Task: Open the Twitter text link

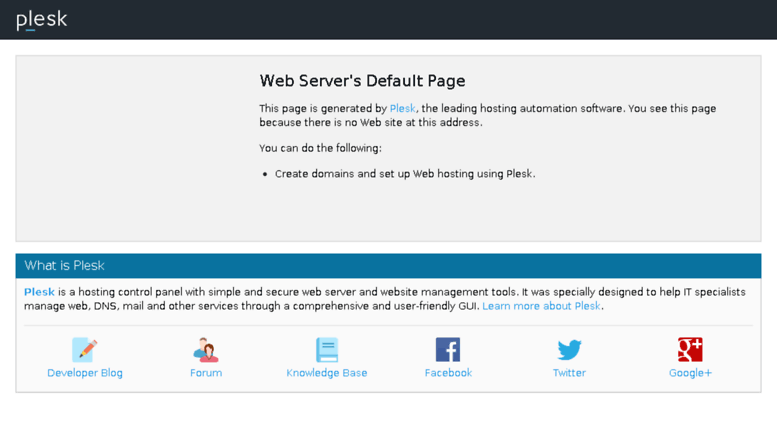Action: 569,373
